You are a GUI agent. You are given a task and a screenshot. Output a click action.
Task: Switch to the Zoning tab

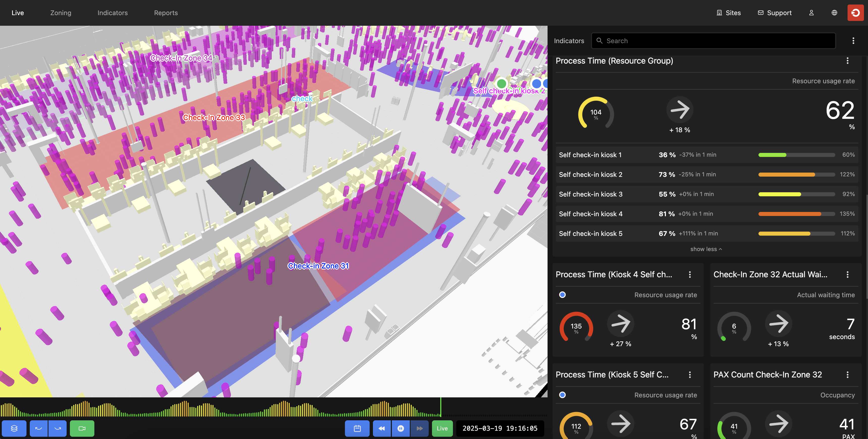pyautogui.click(x=61, y=13)
